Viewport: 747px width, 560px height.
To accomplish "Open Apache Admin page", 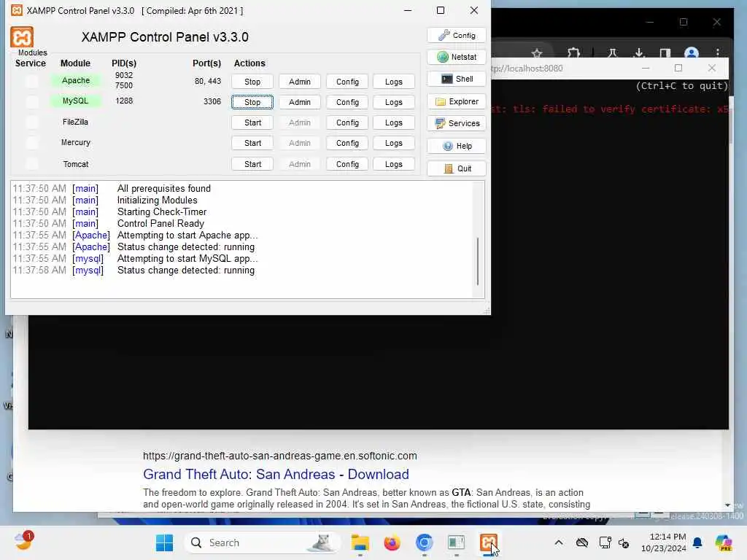I will 300,82.
